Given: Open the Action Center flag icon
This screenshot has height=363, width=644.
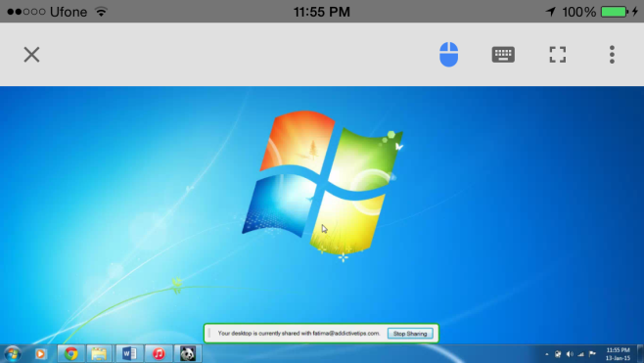Looking at the screenshot, I should [x=592, y=354].
